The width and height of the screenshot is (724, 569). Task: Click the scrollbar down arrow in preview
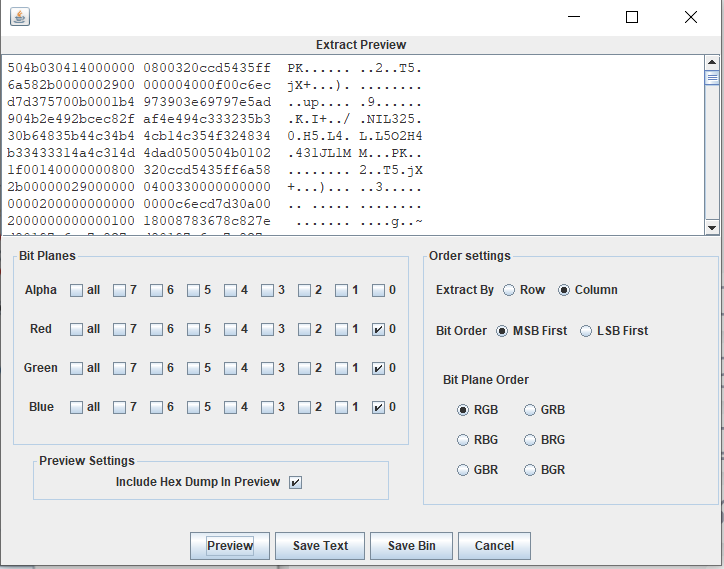click(x=712, y=227)
